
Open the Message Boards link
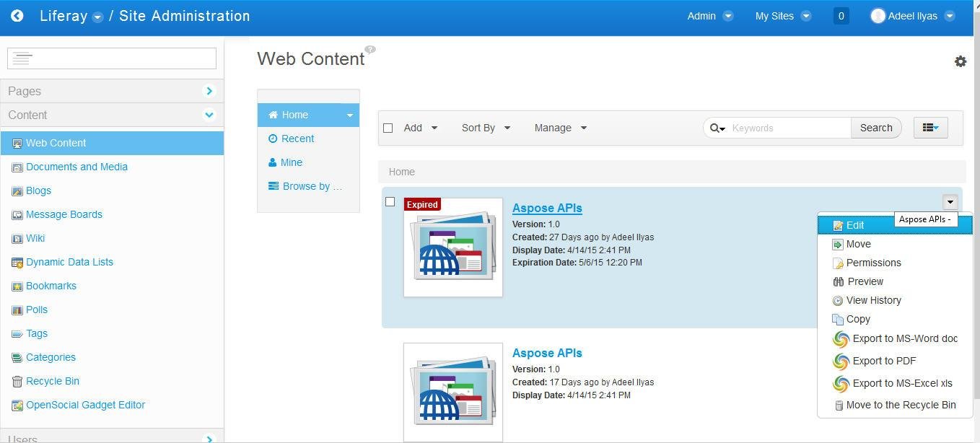pos(64,214)
